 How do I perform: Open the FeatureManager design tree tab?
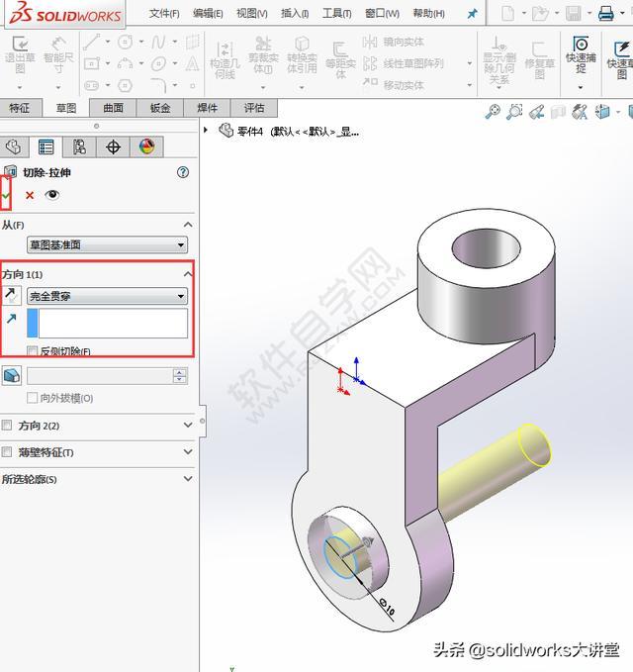pyautogui.click(x=14, y=147)
